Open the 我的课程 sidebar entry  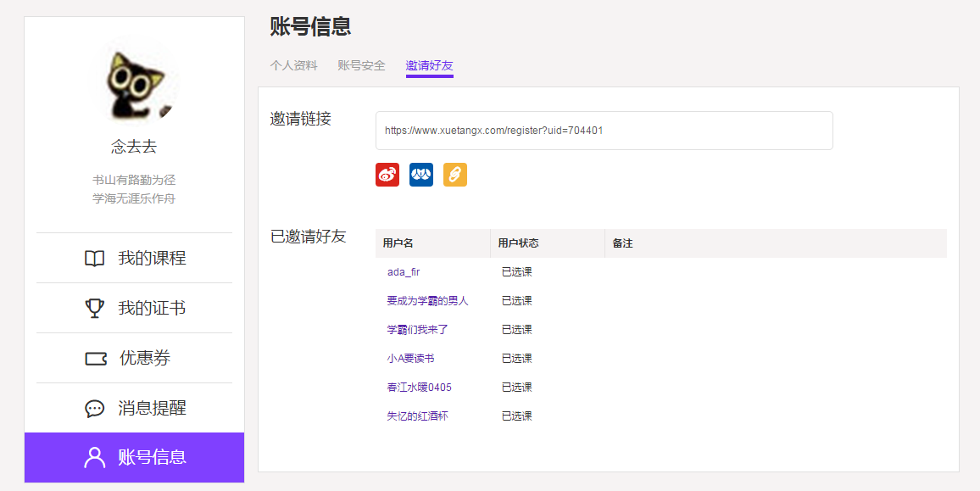134,258
